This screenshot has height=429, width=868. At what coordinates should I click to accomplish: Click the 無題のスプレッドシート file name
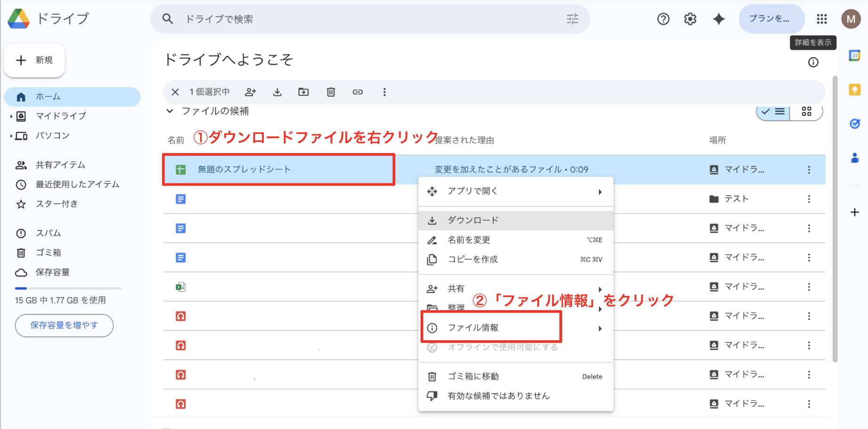point(244,170)
